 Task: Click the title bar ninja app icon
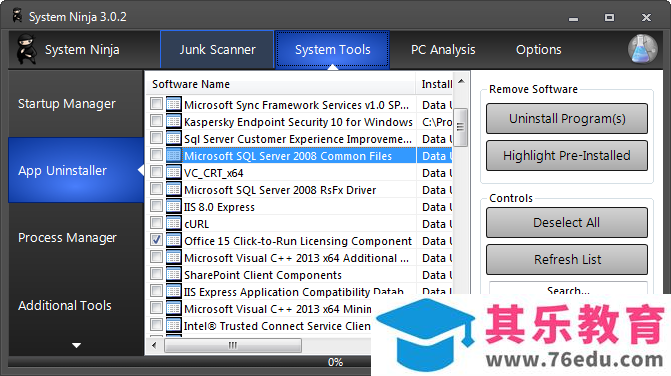pyautogui.click(x=17, y=16)
